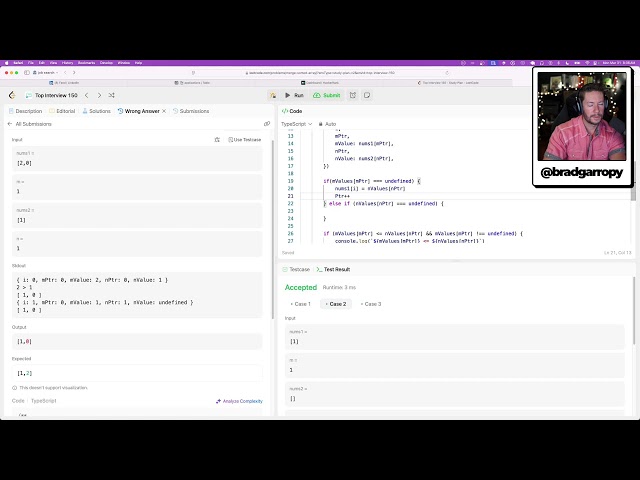Image resolution: width=640 pixels, height=480 pixels.
Task: Click the else if line 22
Action: (x=383, y=203)
